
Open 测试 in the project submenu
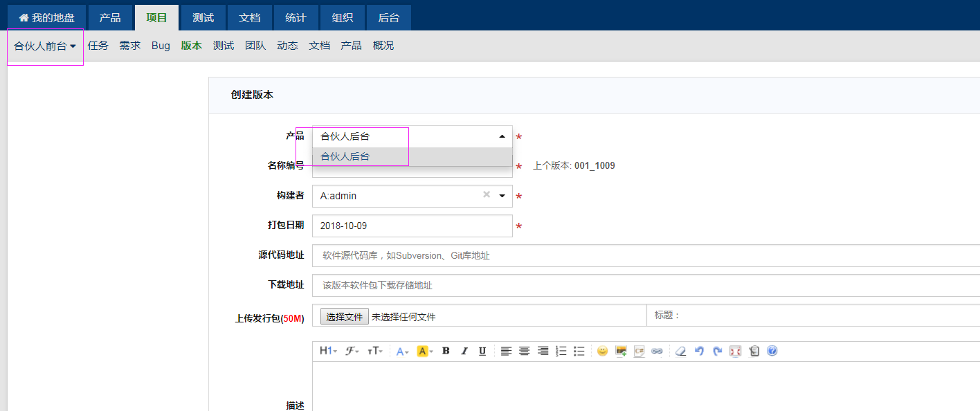point(224,46)
